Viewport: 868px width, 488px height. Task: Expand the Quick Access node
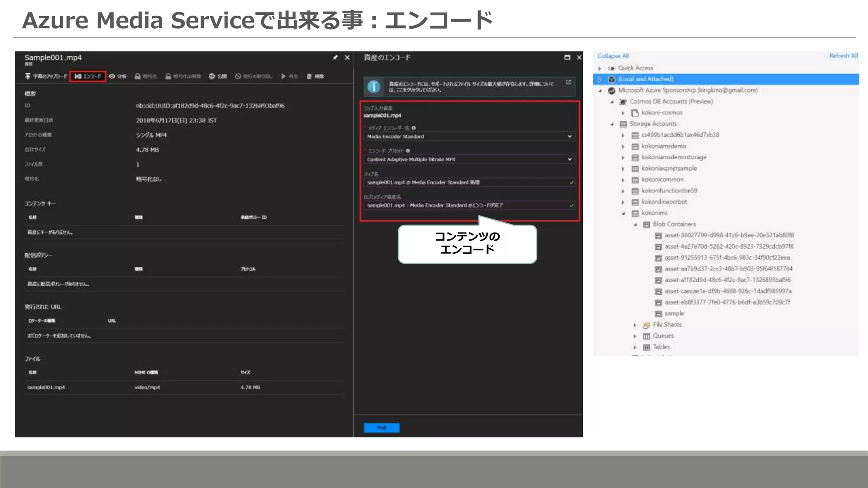click(600, 68)
